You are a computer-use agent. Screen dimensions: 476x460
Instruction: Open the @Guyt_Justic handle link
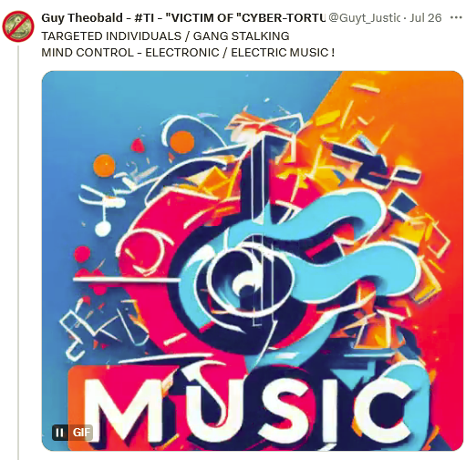(364, 18)
